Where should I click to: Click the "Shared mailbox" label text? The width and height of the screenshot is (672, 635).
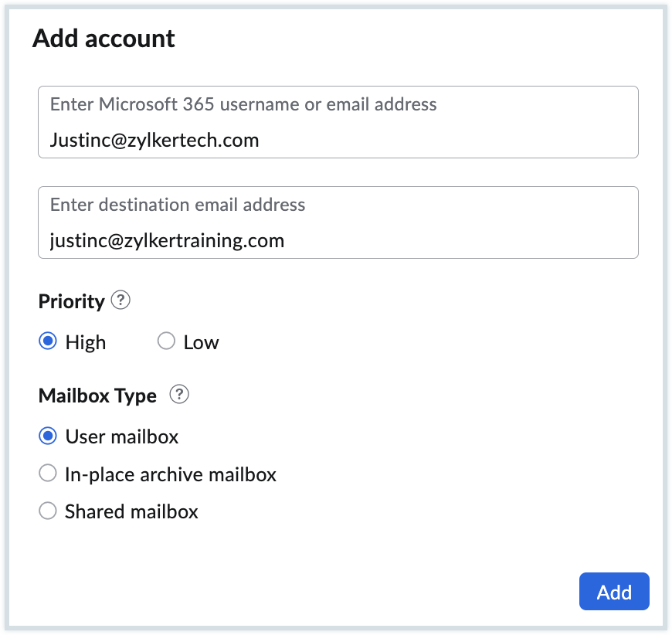(x=131, y=511)
